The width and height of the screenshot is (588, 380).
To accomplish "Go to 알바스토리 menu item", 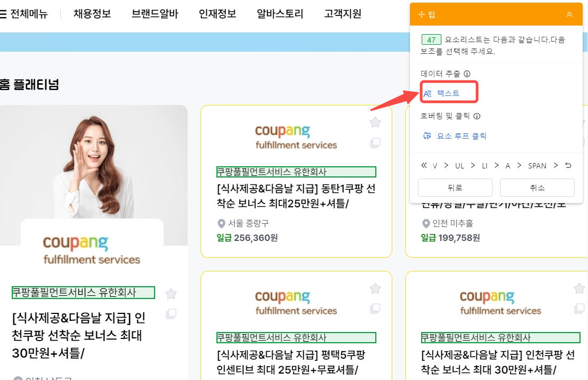I will coord(280,14).
